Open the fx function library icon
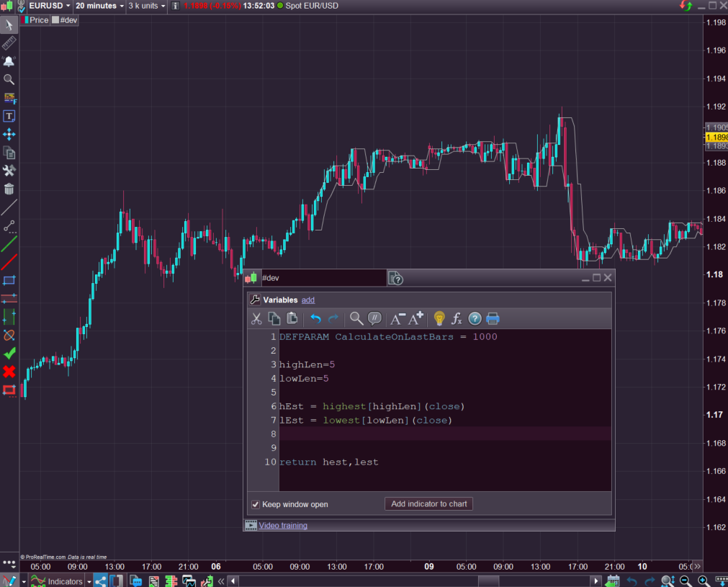The width and height of the screenshot is (728, 587). pyautogui.click(x=457, y=318)
